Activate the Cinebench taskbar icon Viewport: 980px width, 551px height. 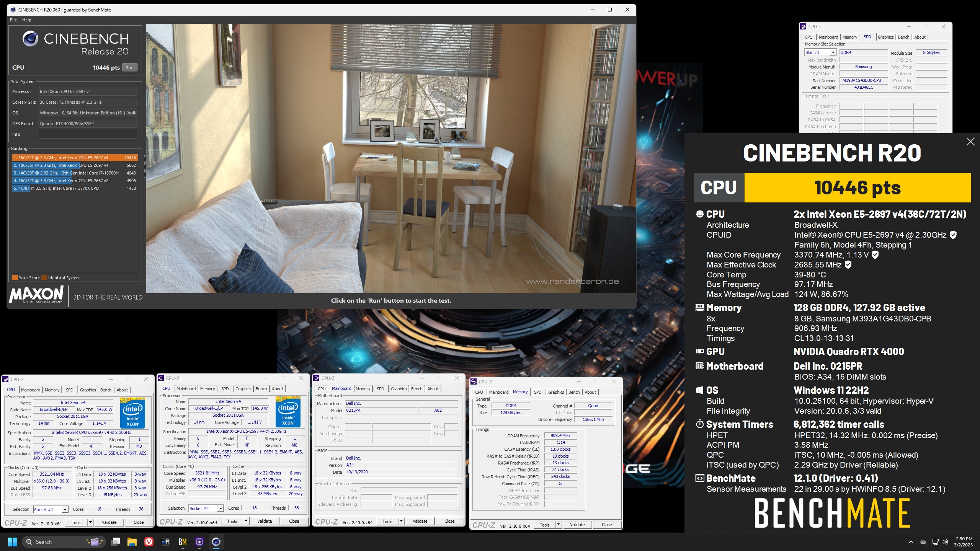click(216, 542)
